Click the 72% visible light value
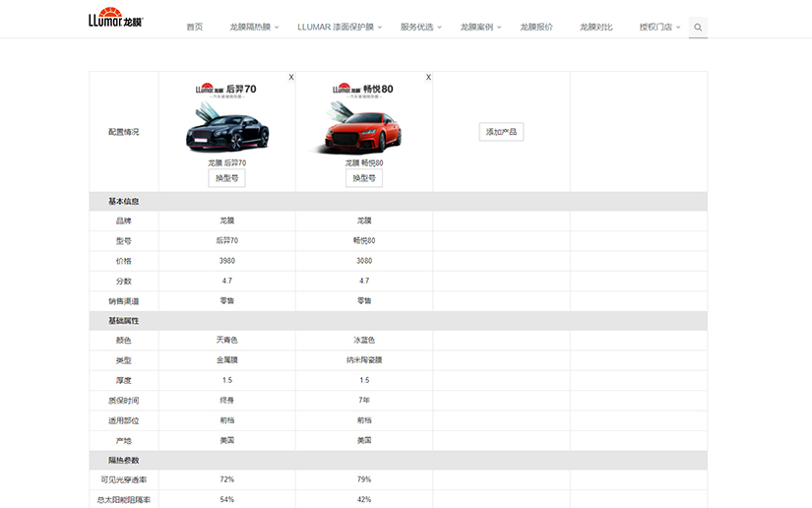Viewport: 812px width, 508px height. pyautogui.click(x=226, y=479)
